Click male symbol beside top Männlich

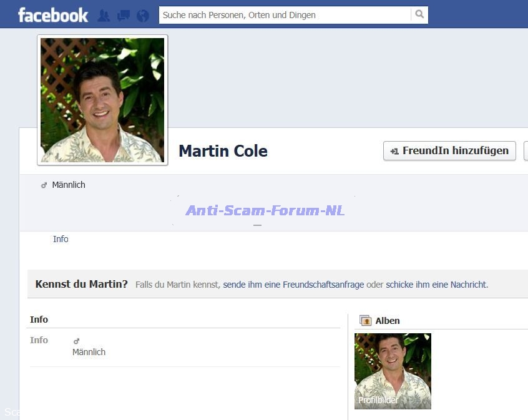tap(44, 185)
